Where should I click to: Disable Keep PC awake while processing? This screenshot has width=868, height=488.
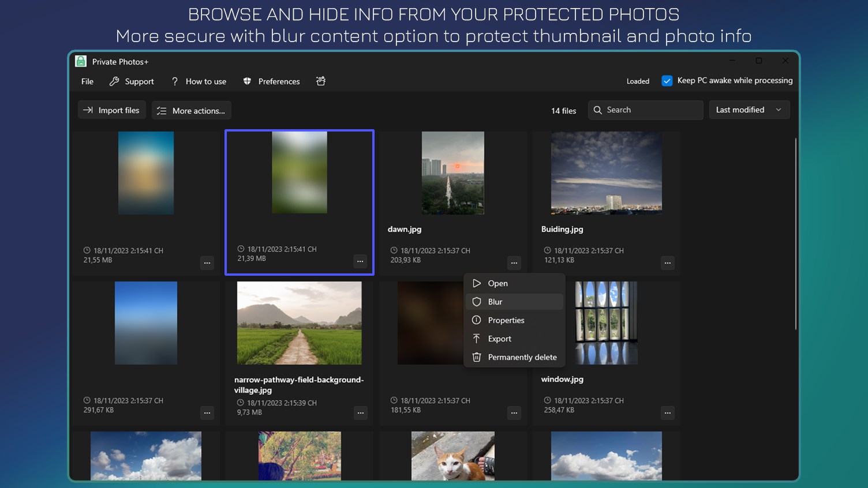(667, 81)
